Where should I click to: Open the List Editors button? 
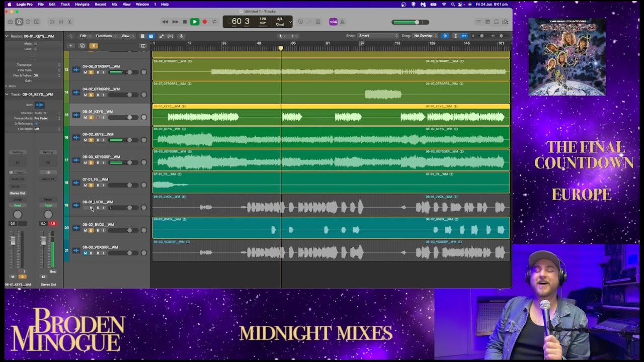(478, 22)
